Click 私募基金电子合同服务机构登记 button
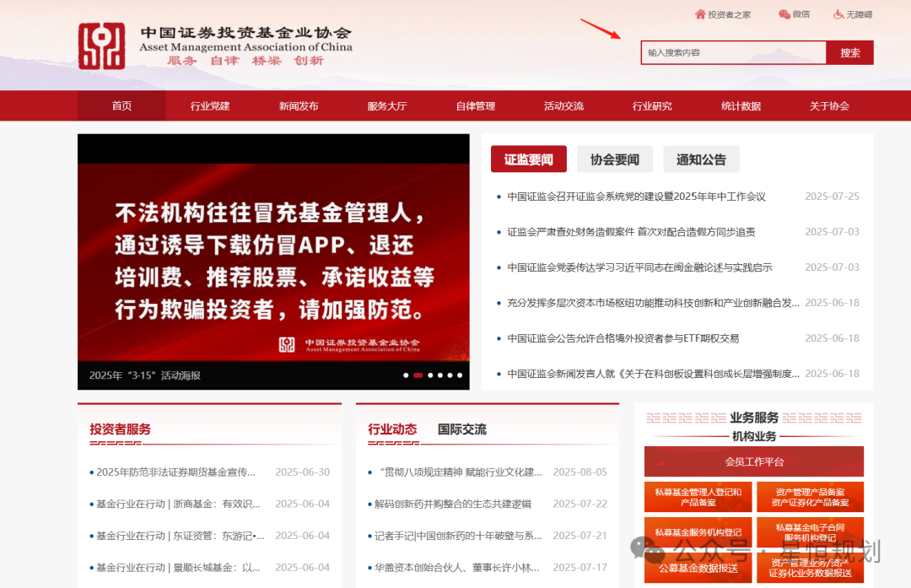911x588 pixels. [x=810, y=532]
